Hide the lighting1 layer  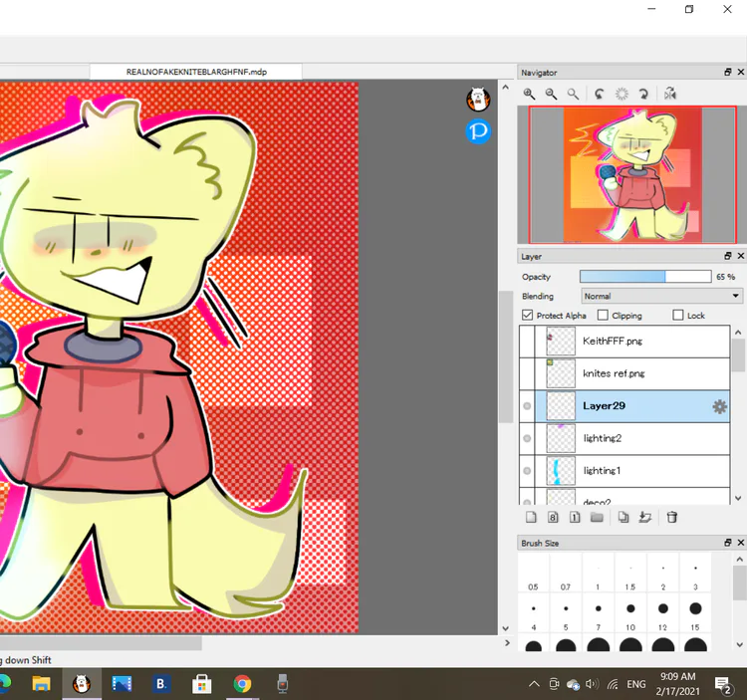[x=527, y=471]
